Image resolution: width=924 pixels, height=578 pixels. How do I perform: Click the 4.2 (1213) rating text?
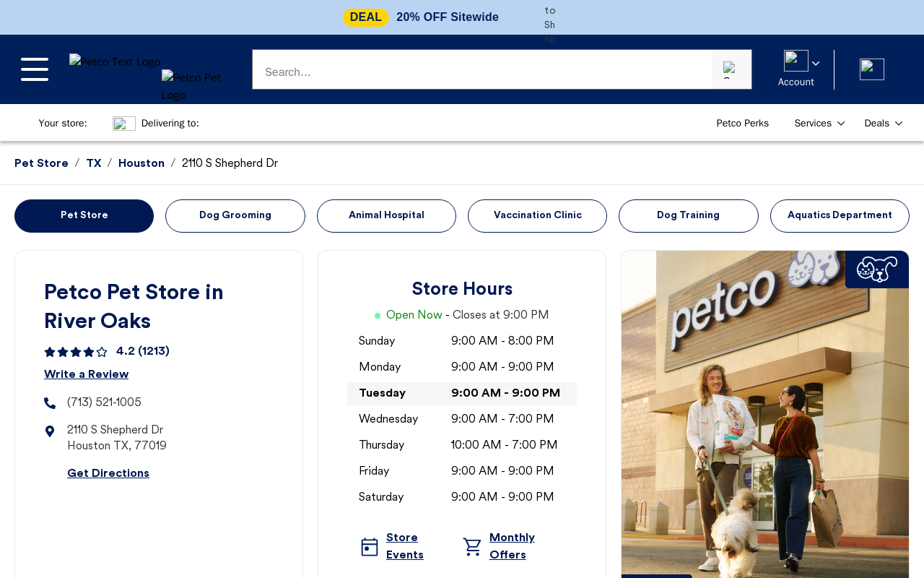click(x=143, y=351)
